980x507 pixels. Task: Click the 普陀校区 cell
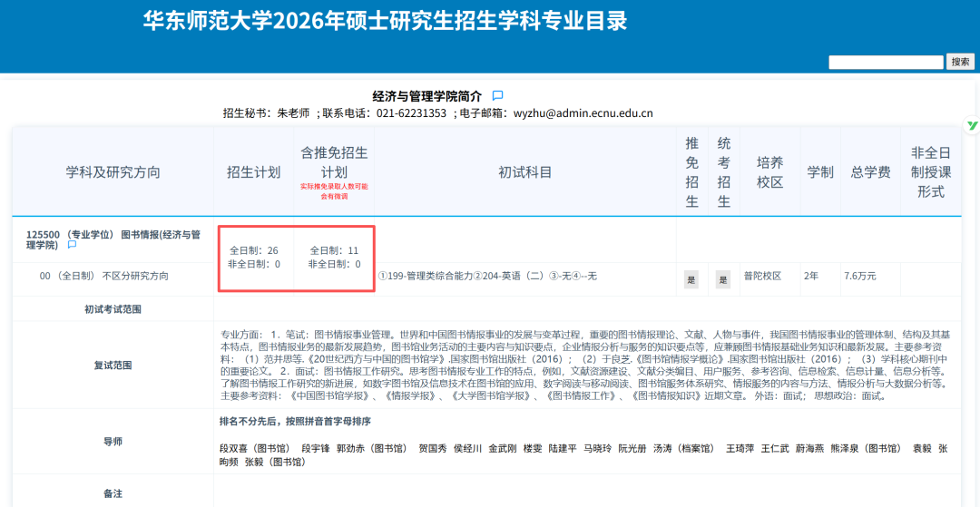click(762, 276)
